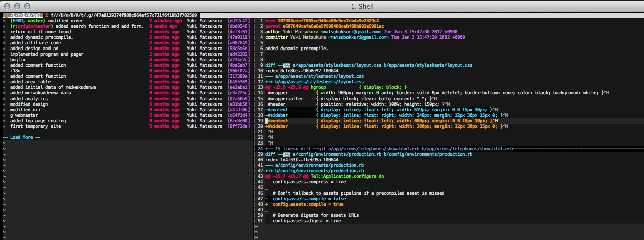644x240 pixels.
Task: Click the Load More link
Action: 21,137
